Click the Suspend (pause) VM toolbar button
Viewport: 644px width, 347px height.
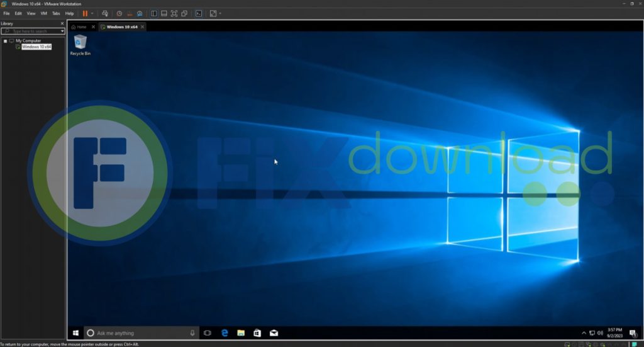(x=84, y=13)
